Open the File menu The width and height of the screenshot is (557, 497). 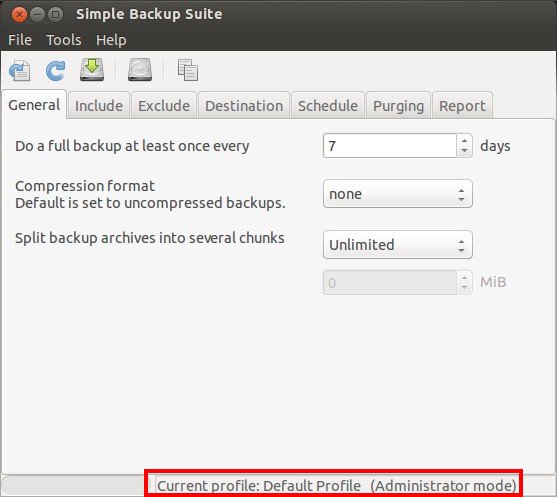(x=20, y=40)
